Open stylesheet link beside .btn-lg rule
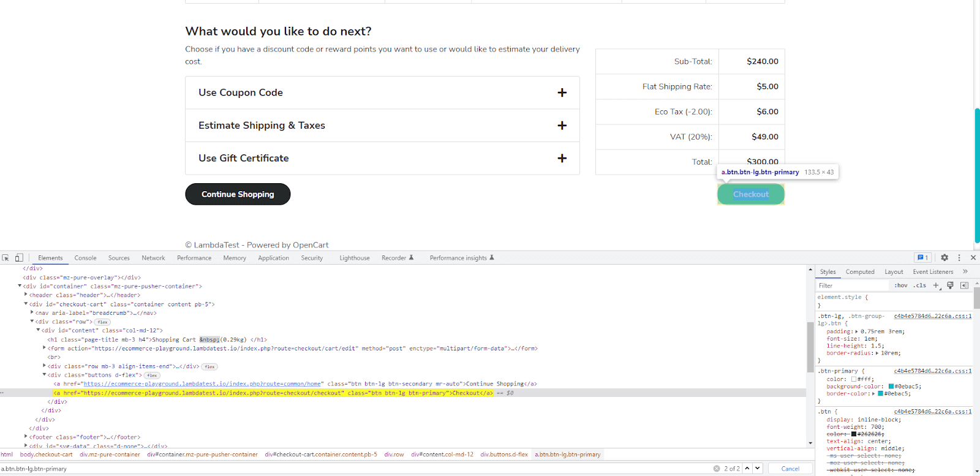The width and height of the screenshot is (980, 476). click(933, 316)
